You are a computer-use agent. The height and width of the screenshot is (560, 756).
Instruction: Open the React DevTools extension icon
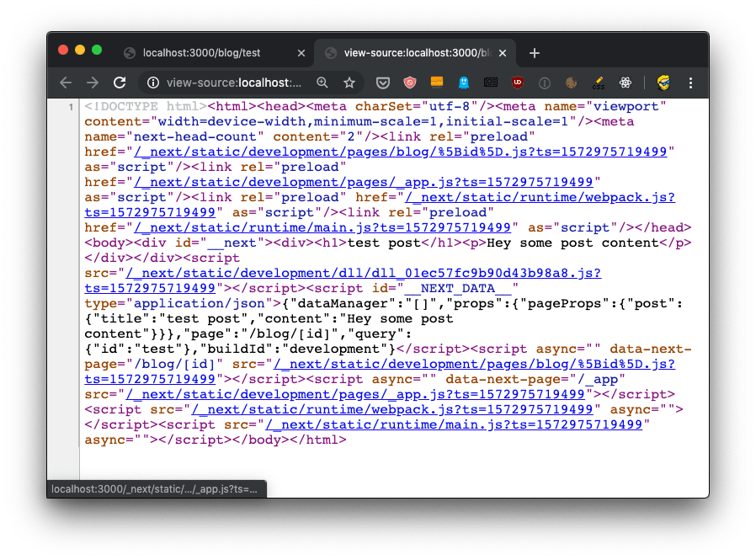(626, 83)
